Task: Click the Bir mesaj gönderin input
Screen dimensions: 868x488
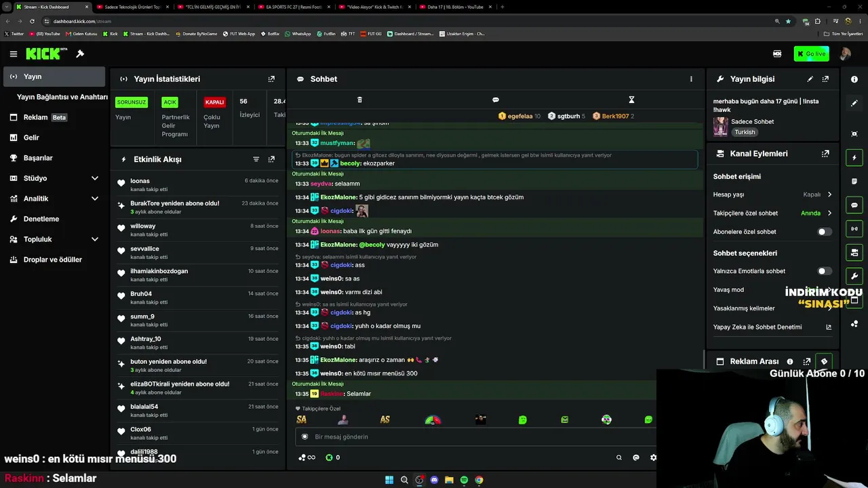Action: coord(475,436)
